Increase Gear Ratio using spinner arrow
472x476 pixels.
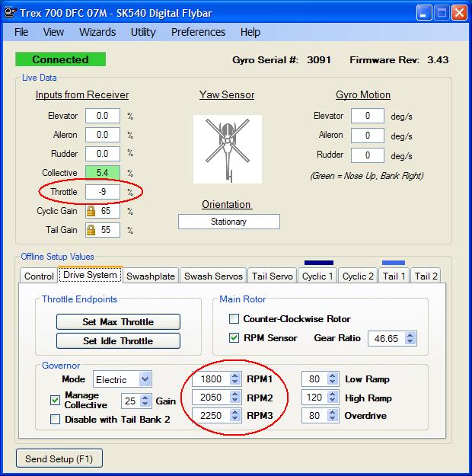[x=410, y=334]
